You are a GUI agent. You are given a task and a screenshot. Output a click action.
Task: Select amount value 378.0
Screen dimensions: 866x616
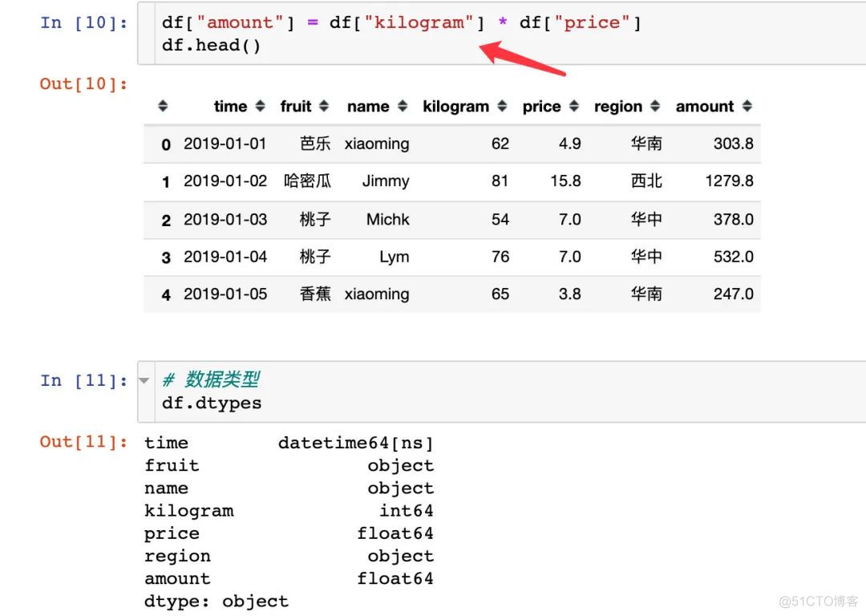coord(734,219)
